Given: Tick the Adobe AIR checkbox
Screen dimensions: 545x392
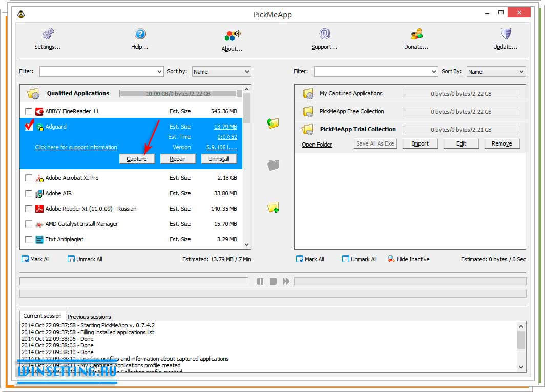Looking at the screenshot, I should pos(29,193).
